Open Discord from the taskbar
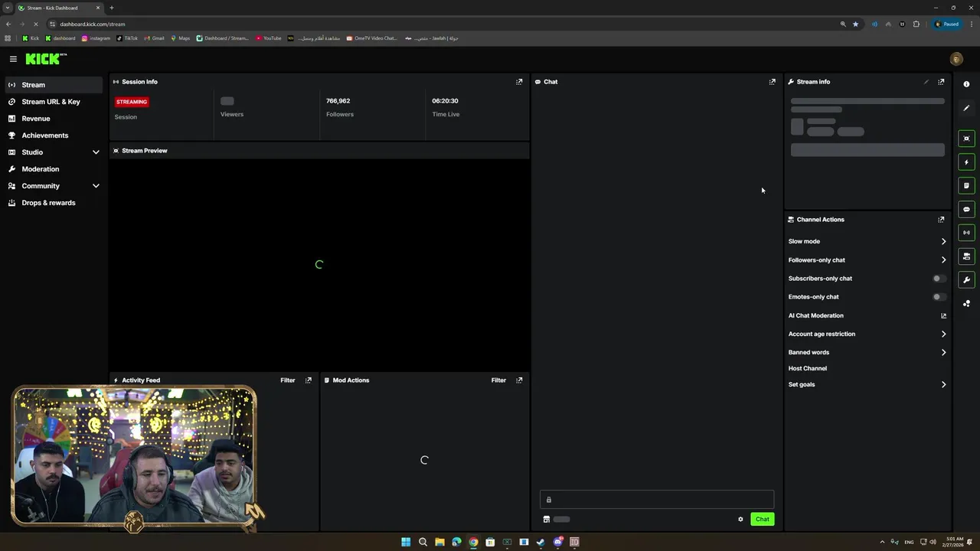Screen dimensions: 980x551 point(557,543)
